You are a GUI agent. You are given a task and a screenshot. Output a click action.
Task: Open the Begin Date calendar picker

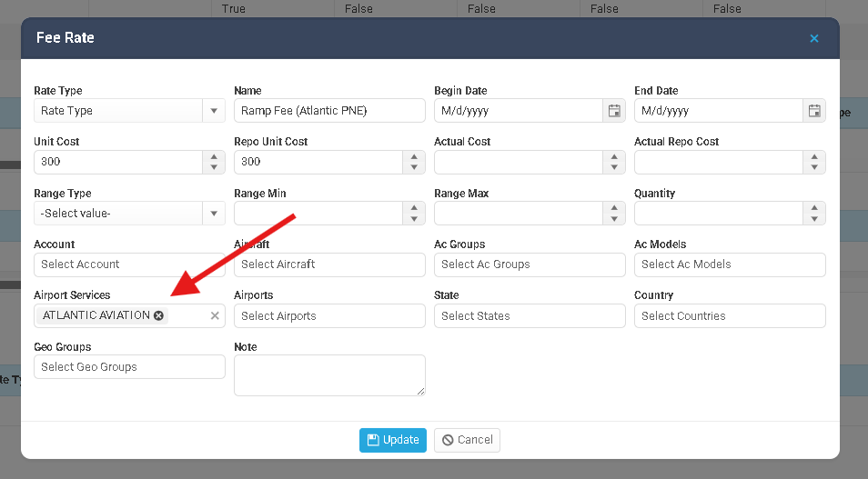pos(614,111)
